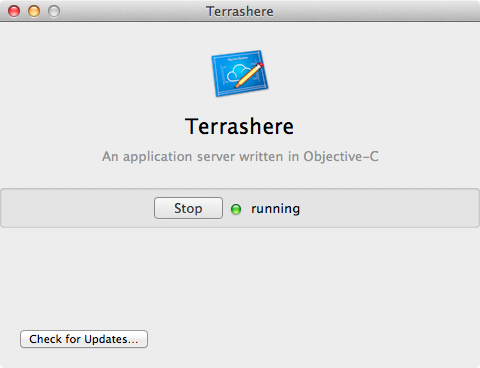Click the grayed-out zoom window button
The height and width of the screenshot is (368, 480).
click(x=54, y=11)
